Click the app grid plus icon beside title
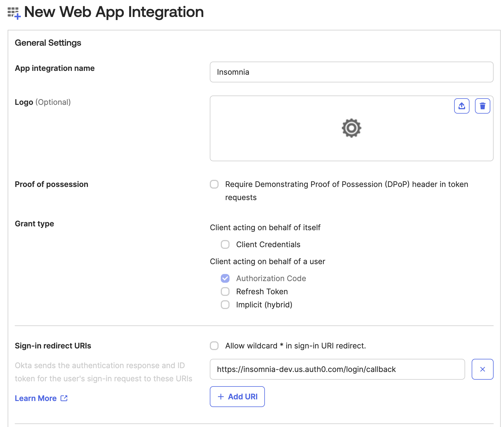Screen dimensions: 504x427 tap(14, 13)
